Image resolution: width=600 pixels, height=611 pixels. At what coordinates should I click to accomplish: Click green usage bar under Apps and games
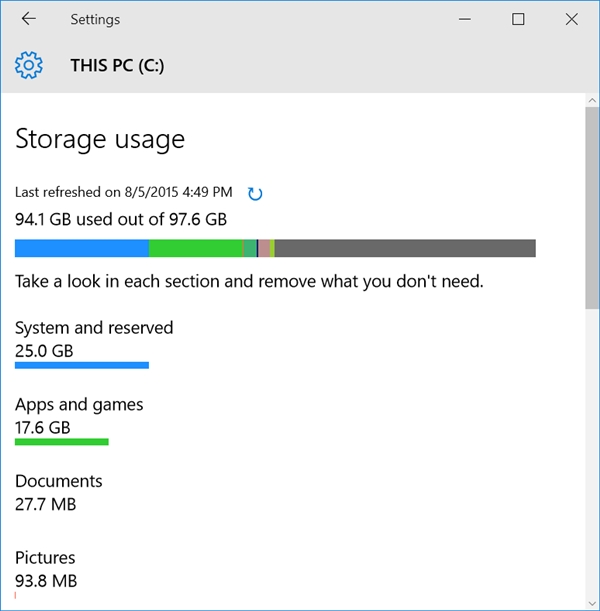coord(61,441)
